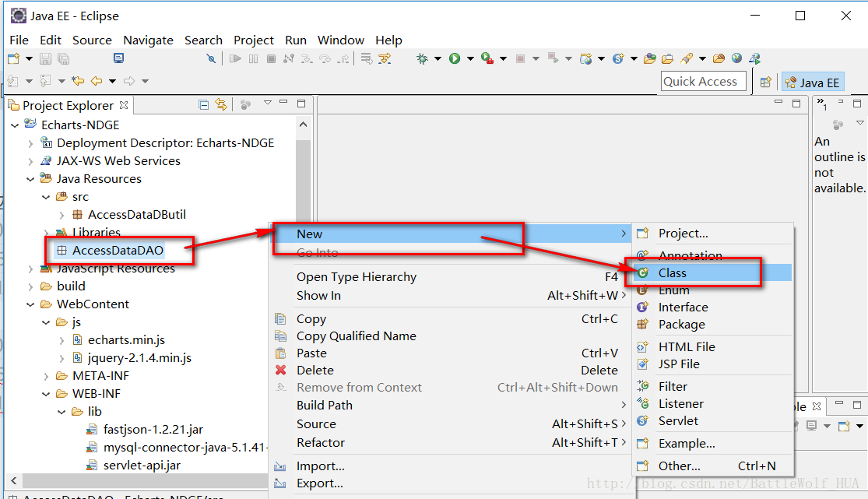
Task: Click the New wizard toolbar icon
Action: pos(14,58)
